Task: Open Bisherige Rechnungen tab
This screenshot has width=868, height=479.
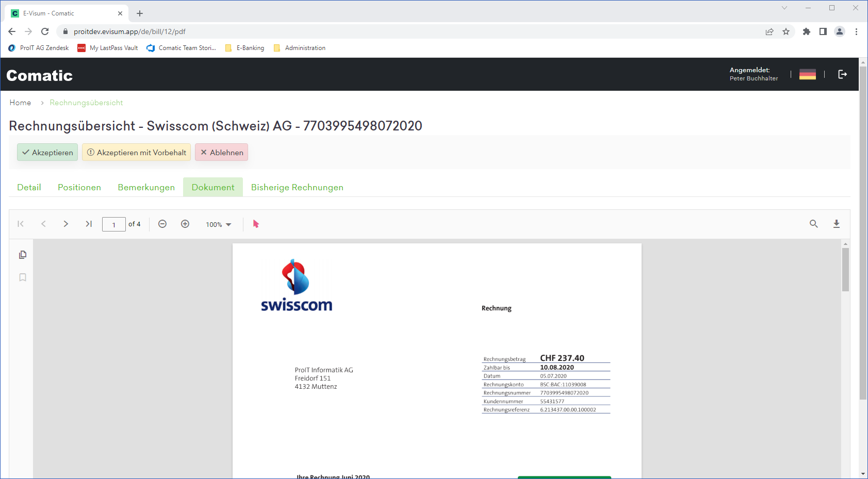Action: 297,187
